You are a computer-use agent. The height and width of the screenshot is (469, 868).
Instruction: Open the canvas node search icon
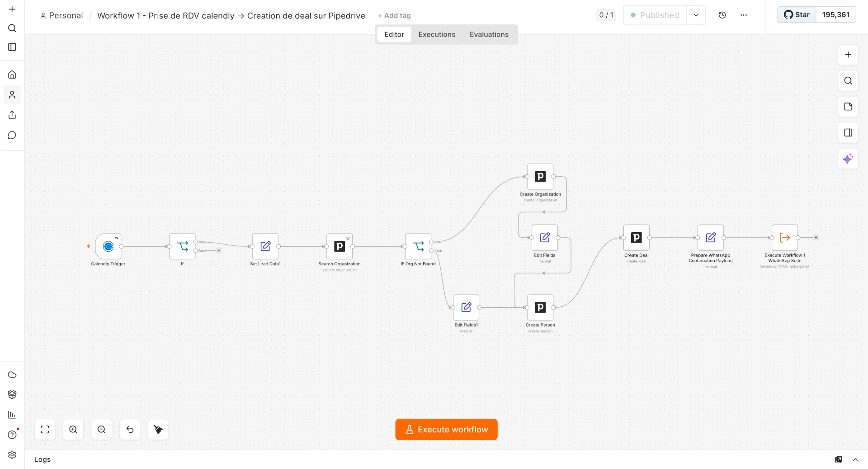[x=848, y=80]
